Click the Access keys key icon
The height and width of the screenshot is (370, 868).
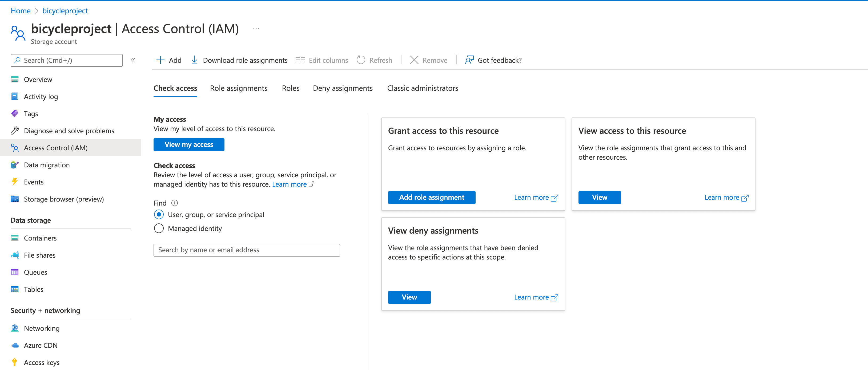click(x=14, y=363)
